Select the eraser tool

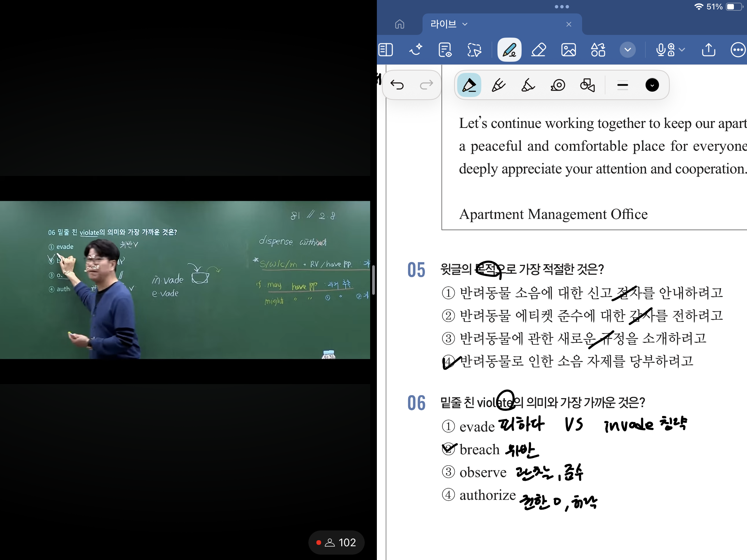(x=538, y=50)
